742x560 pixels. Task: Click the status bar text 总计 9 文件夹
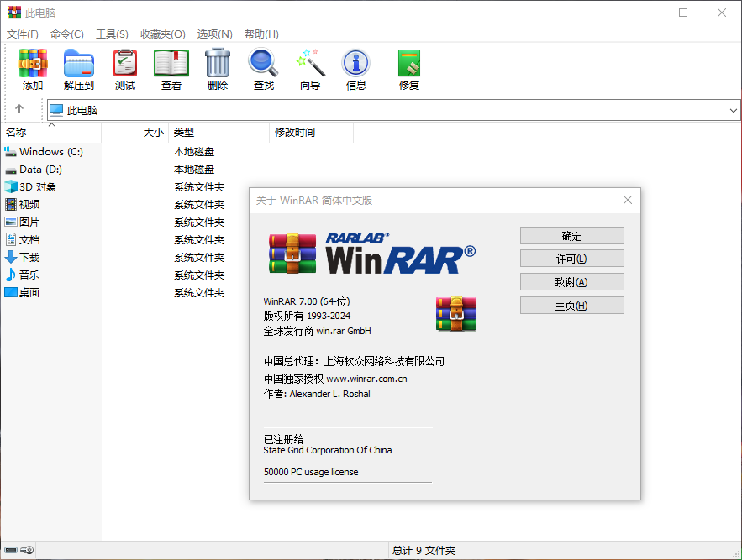tap(424, 551)
